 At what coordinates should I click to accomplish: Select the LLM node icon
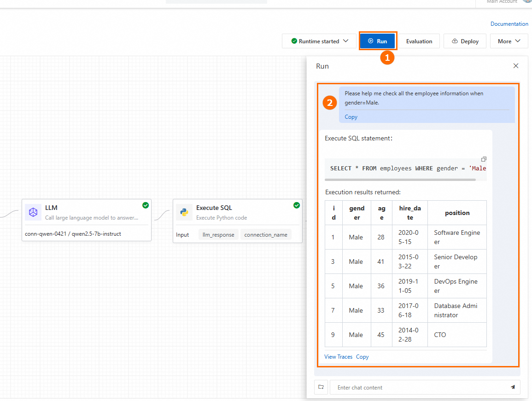[33, 212]
